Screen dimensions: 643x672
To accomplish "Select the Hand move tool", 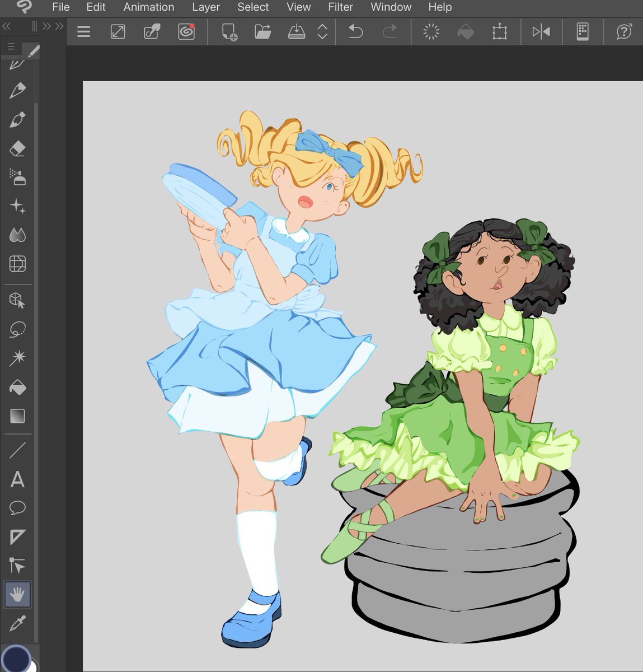I will coord(17,595).
